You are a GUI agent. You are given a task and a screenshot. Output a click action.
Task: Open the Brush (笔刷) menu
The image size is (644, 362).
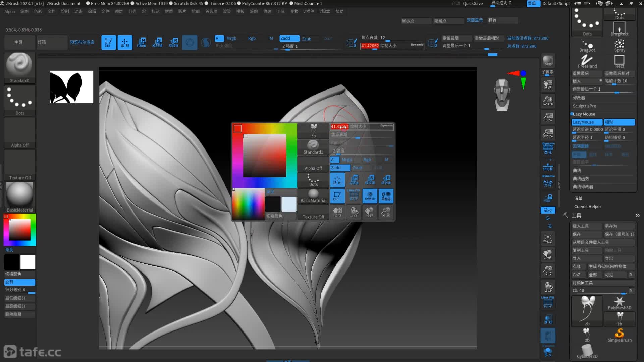(x=24, y=11)
